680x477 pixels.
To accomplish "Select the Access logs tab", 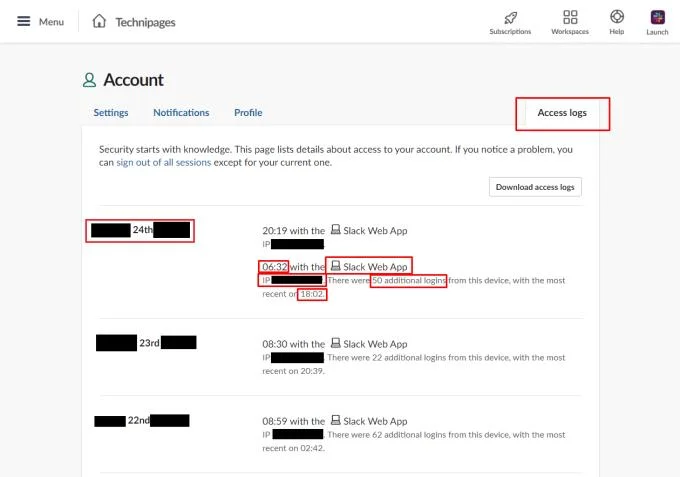I will [562, 113].
